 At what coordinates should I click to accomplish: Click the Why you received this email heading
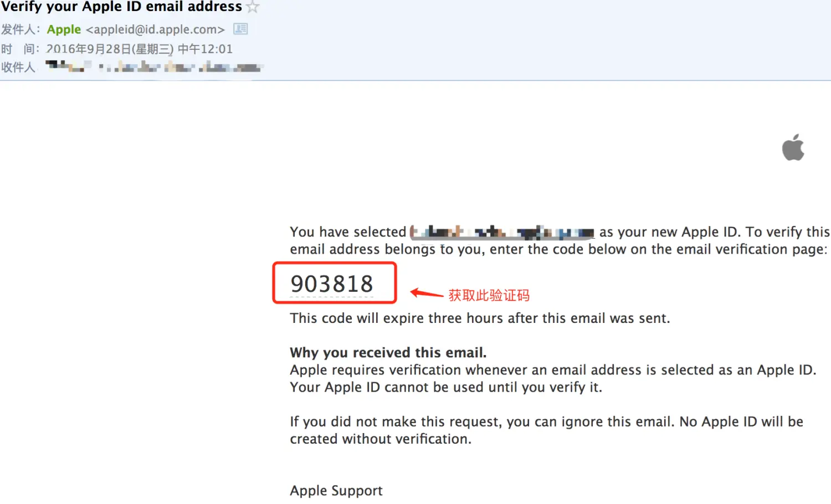click(x=388, y=352)
